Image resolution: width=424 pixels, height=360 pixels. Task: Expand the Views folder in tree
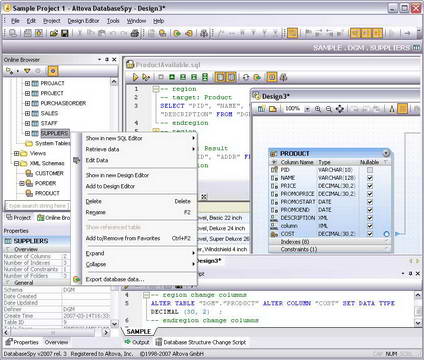tap(16, 154)
